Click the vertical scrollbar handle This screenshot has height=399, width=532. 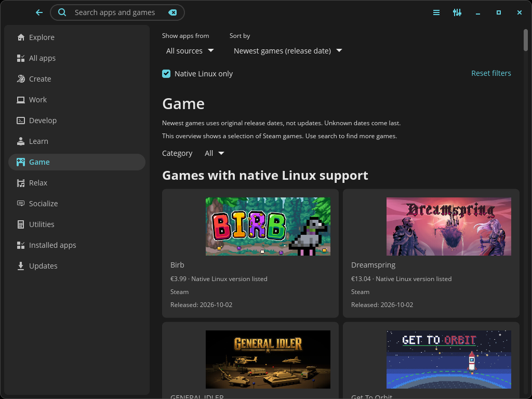coord(526,40)
